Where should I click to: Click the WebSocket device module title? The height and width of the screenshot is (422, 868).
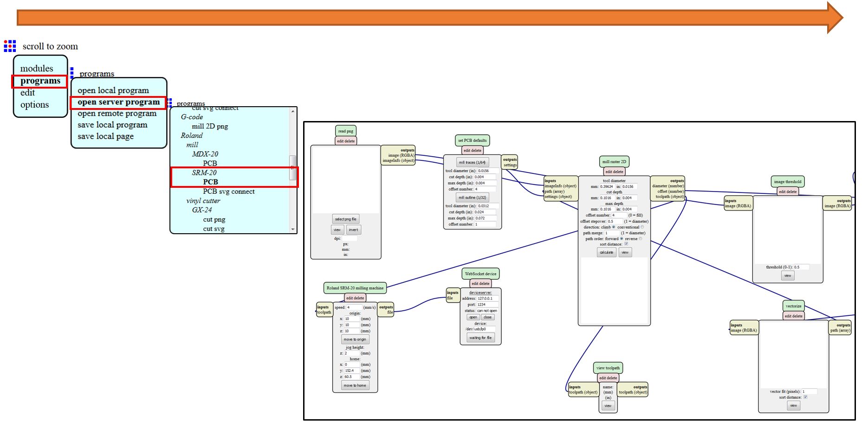coord(480,274)
